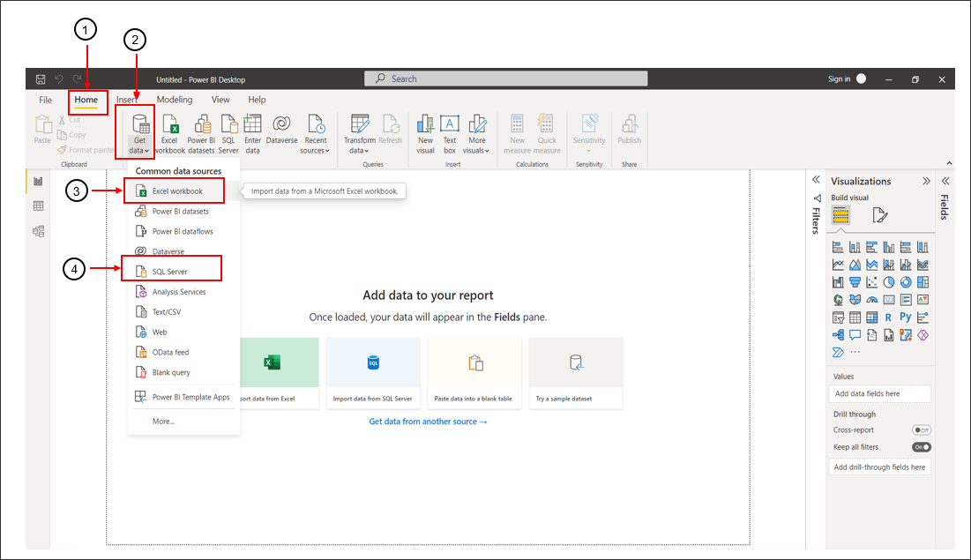971x560 pixels.
Task: Choose Analysis Services in menu
Action: click(x=184, y=292)
